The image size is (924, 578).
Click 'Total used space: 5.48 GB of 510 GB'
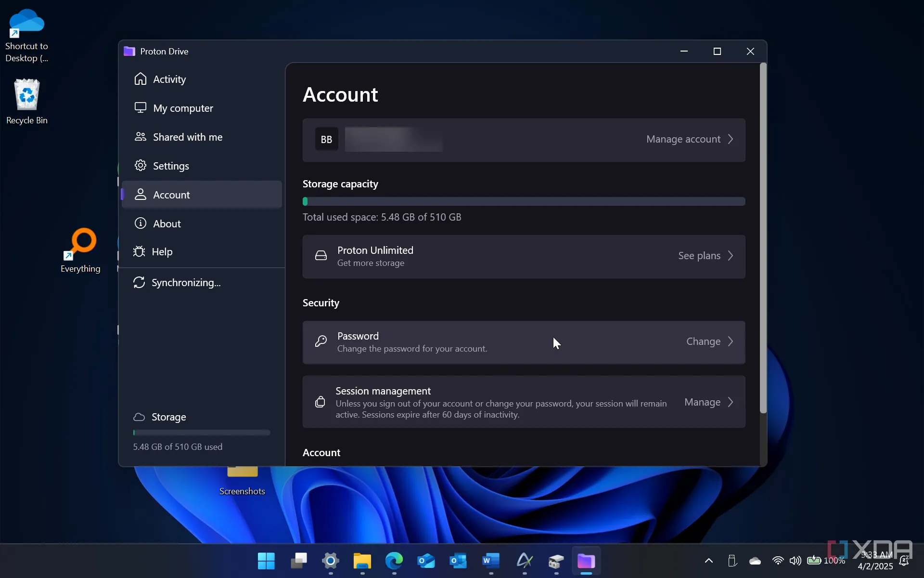[x=382, y=217]
